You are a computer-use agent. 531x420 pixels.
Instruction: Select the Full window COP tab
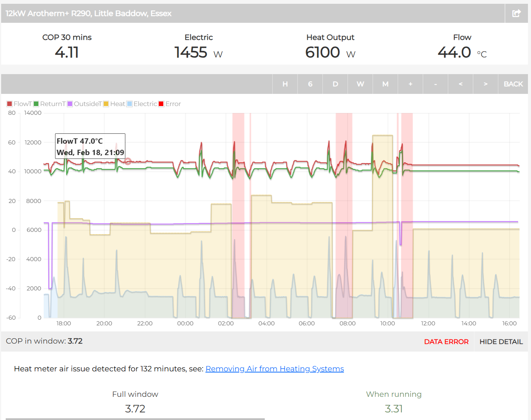(135, 402)
